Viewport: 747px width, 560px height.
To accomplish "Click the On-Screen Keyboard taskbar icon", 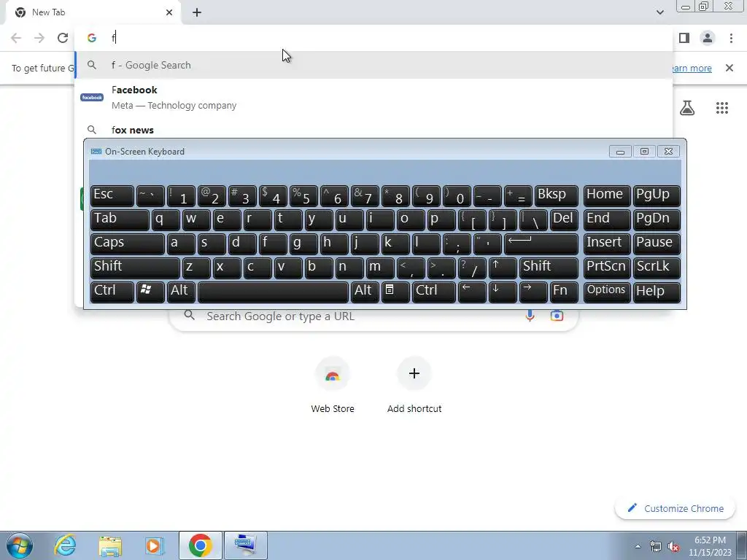I will pyautogui.click(x=246, y=545).
